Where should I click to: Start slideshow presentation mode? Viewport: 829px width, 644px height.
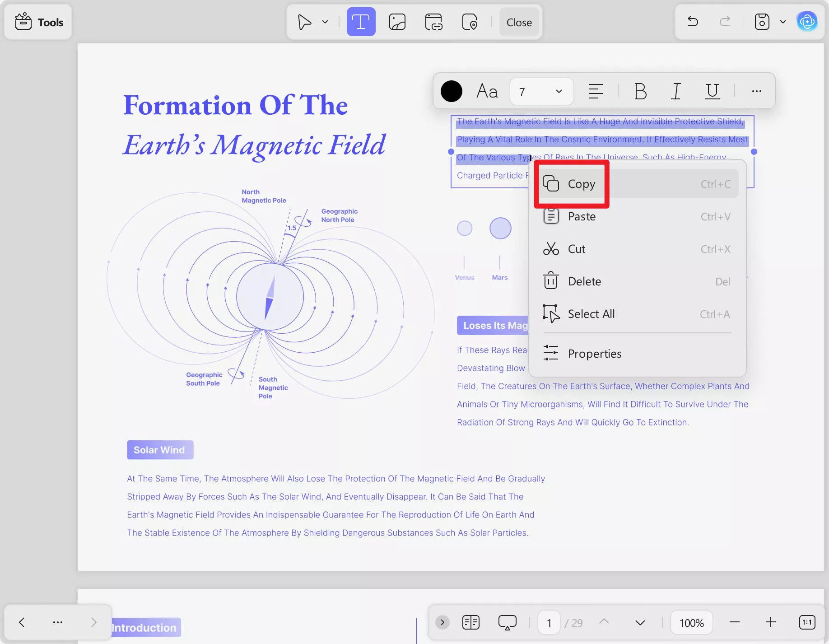click(x=507, y=622)
